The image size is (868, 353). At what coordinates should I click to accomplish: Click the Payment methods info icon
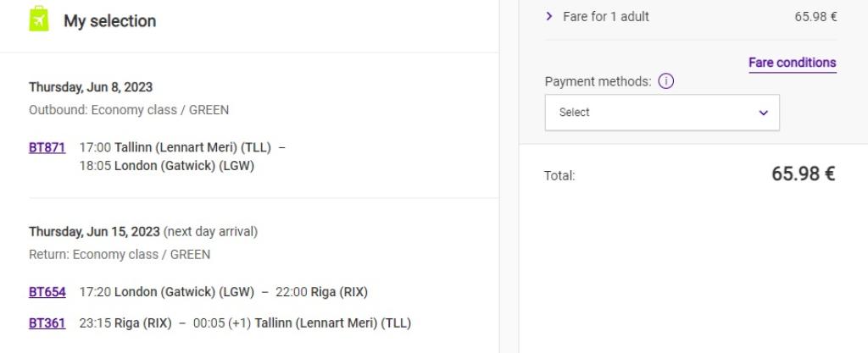[x=665, y=82]
